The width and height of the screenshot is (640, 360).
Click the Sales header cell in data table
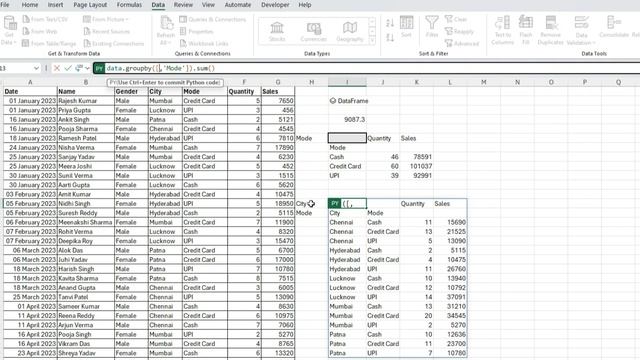click(x=278, y=91)
